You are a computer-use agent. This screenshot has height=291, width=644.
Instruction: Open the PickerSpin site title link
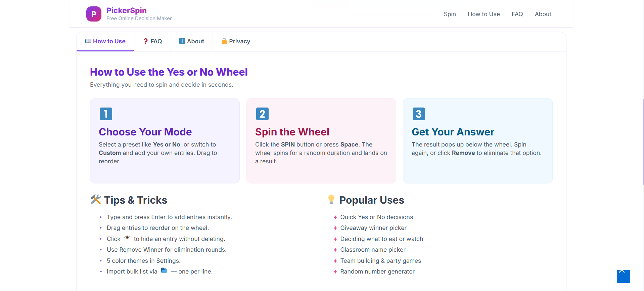click(126, 10)
